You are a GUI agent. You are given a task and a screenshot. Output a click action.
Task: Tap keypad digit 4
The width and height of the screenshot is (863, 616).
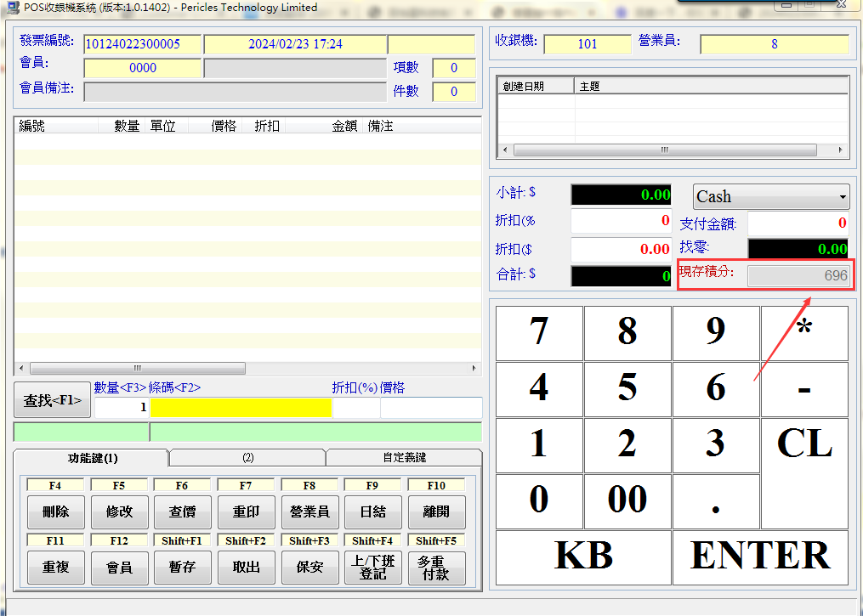(539, 389)
